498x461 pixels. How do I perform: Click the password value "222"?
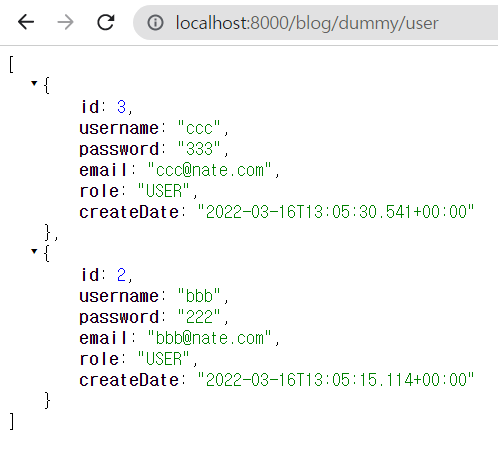(x=199, y=317)
